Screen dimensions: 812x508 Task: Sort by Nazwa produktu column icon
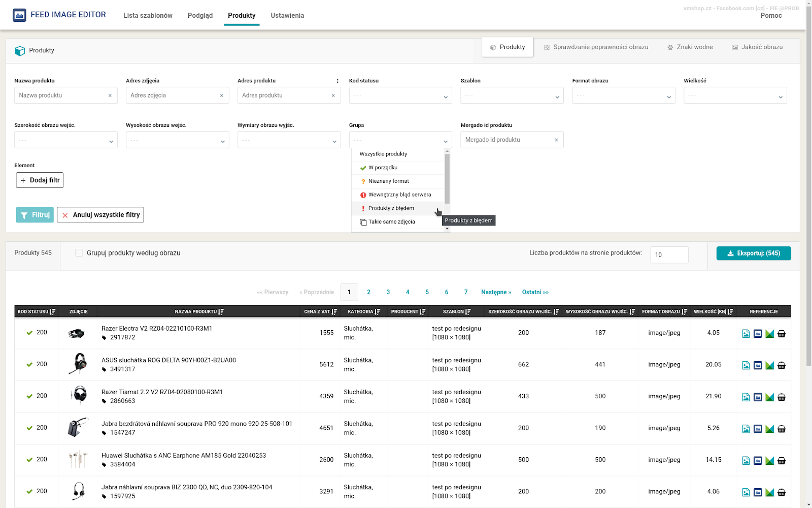[x=221, y=312]
